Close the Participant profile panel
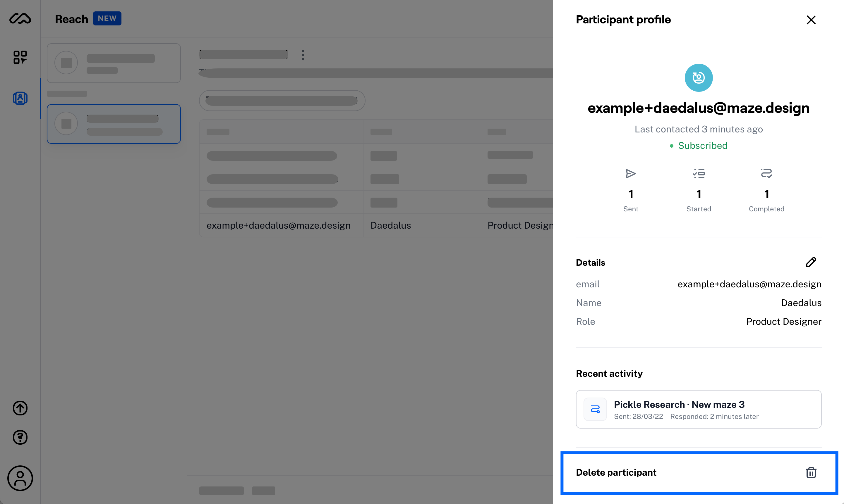This screenshot has height=504, width=844. 811,20
